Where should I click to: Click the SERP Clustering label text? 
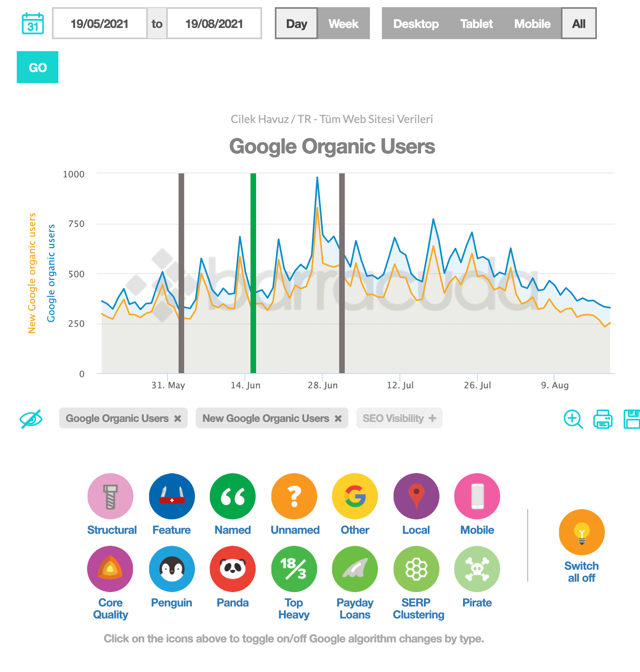[418, 608]
